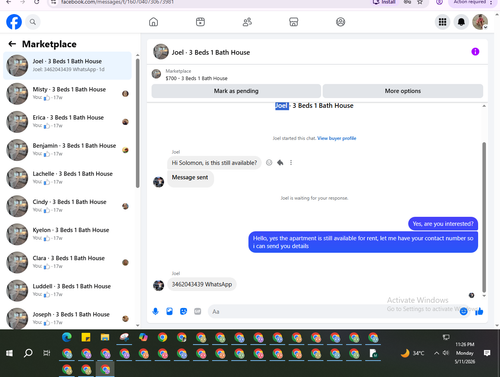The height and width of the screenshot is (377, 500).
Task: Click the 'Yes, are you interested?' bubble
Action: pos(443,224)
